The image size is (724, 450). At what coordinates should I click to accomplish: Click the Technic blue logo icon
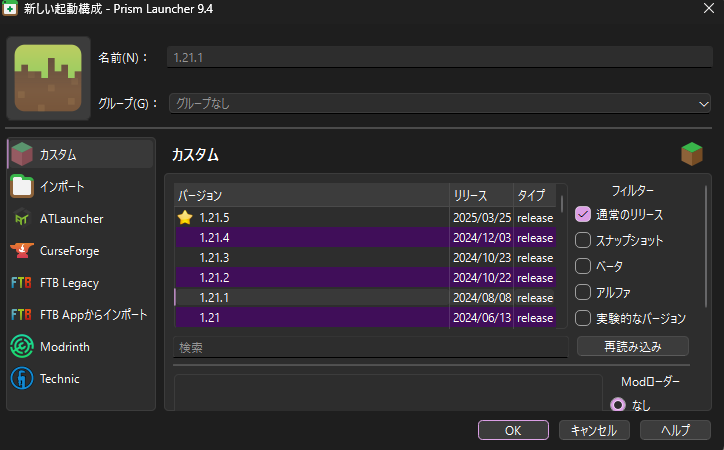pos(22,378)
